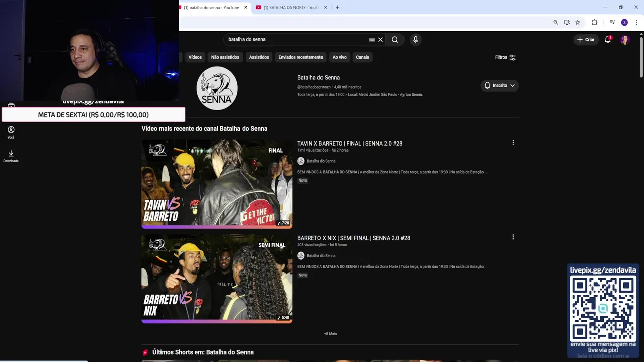The height and width of the screenshot is (362, 644).
Task: Click the livepix QR code overlay
Action: tap(603, 309)
